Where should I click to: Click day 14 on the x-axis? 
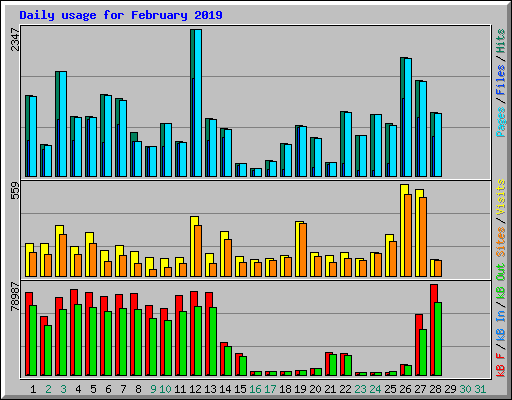[x=225, y=389]
